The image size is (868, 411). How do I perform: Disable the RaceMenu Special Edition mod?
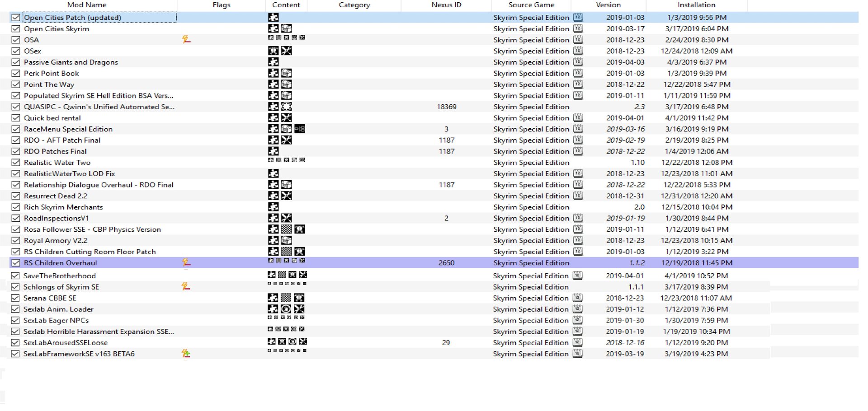pos(16,129)
